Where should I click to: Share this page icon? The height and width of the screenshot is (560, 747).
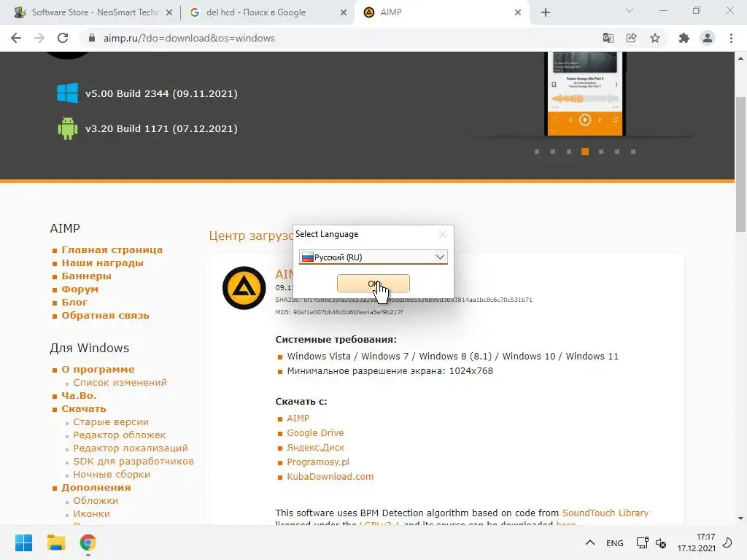pyautogui.click(x=632, y=38)
